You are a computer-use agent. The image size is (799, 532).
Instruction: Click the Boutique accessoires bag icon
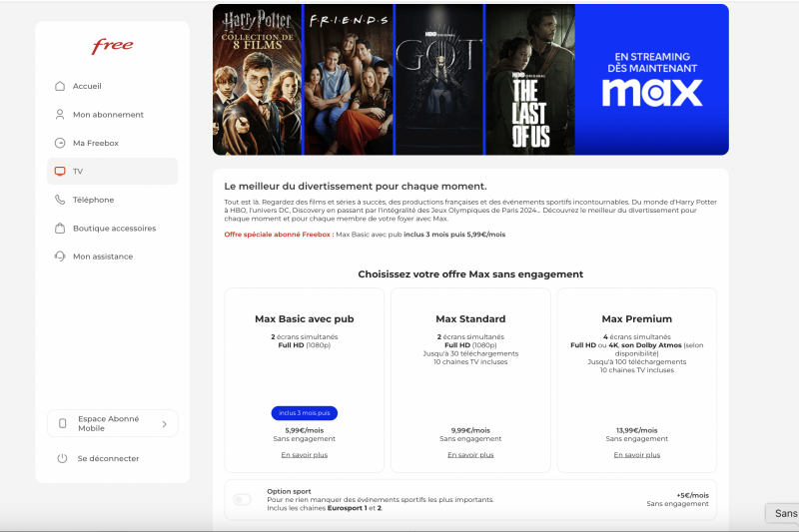pyautogui.click(x=60, y=228)
